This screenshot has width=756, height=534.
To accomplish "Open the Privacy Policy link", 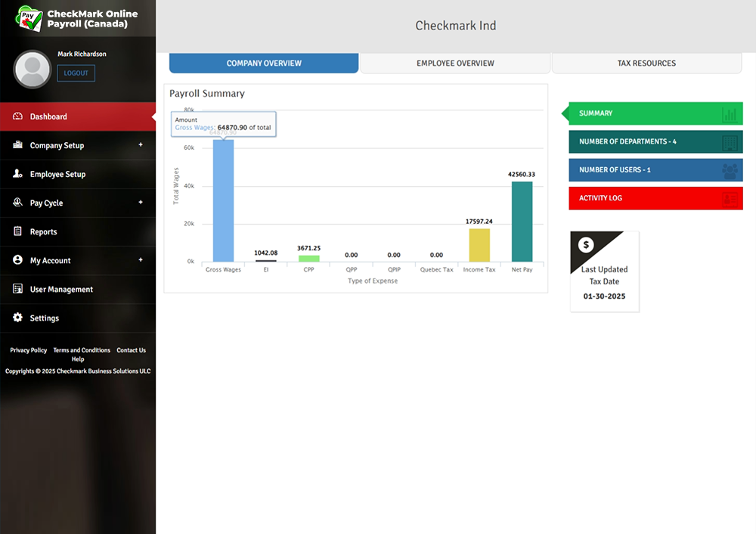I will tap(29, 350).
